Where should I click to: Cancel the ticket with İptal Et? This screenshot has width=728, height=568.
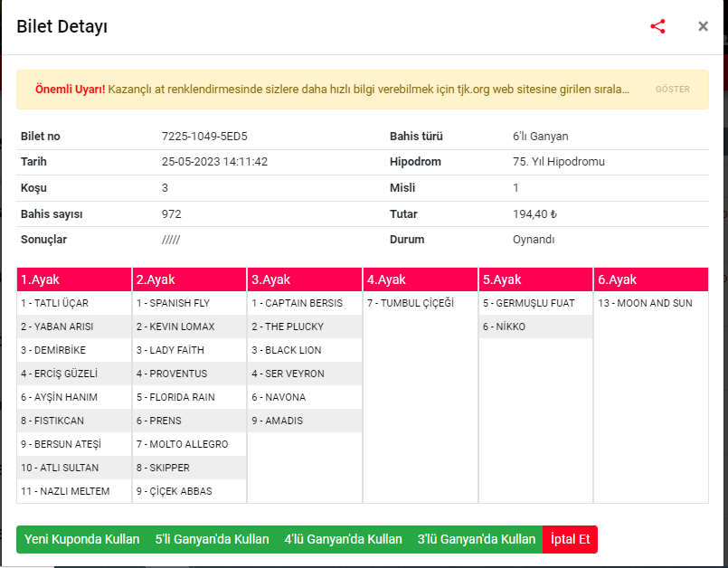[570, 539]
